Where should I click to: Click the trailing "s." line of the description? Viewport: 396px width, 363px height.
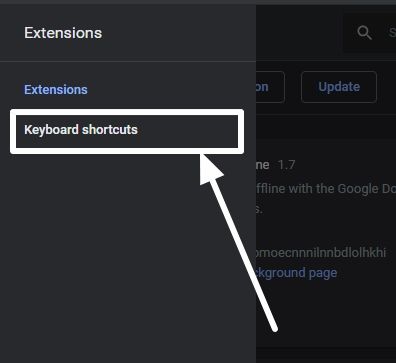[259, 209]
